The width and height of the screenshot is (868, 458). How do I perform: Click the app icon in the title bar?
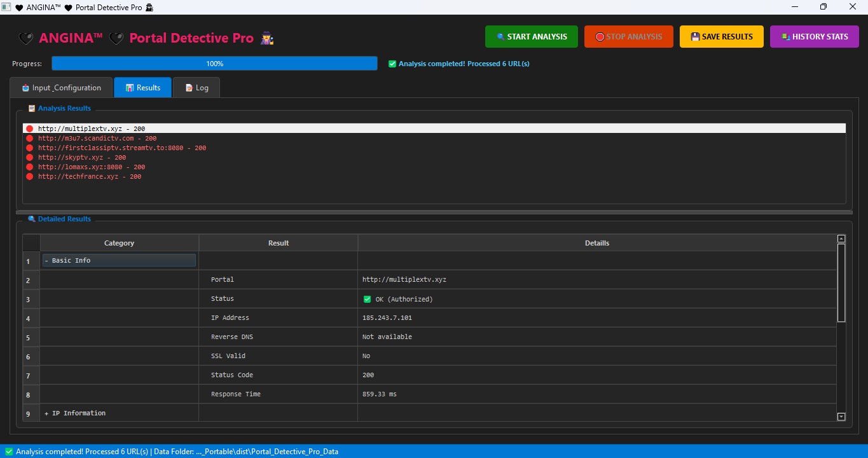[x=6, y=7]
